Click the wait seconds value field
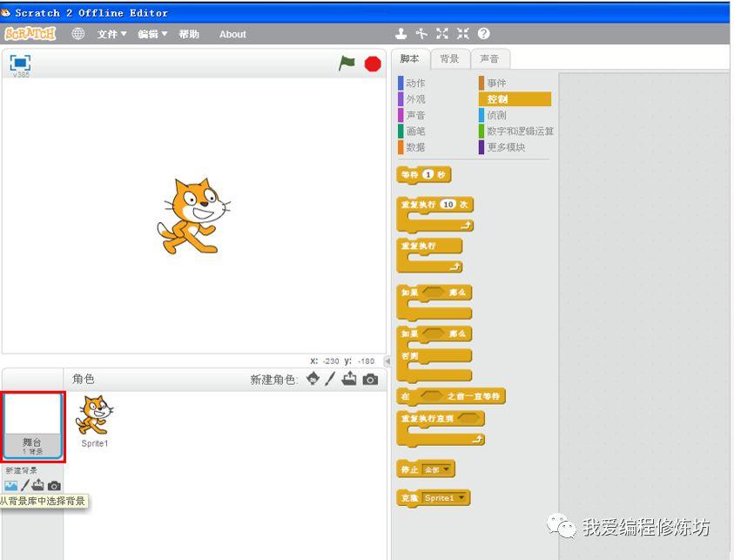Viewport: 734px width, 560px height. (428, 174)
